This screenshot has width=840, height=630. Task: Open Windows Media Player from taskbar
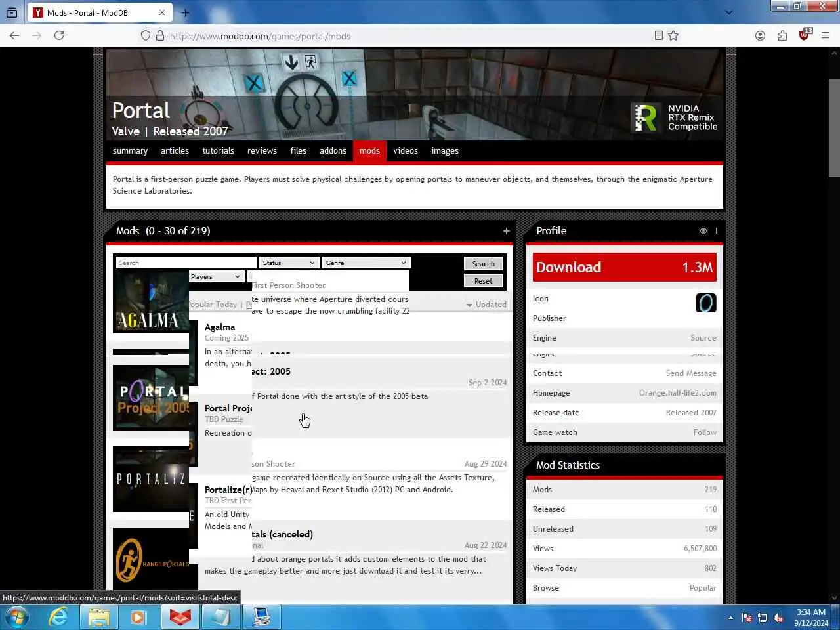138,618
